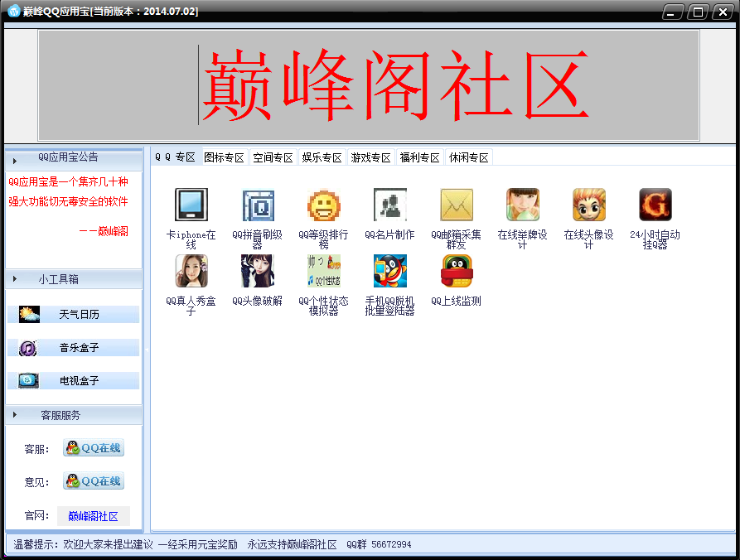
Task: Select the 福利专区 tab
Action: coord(420,157)
